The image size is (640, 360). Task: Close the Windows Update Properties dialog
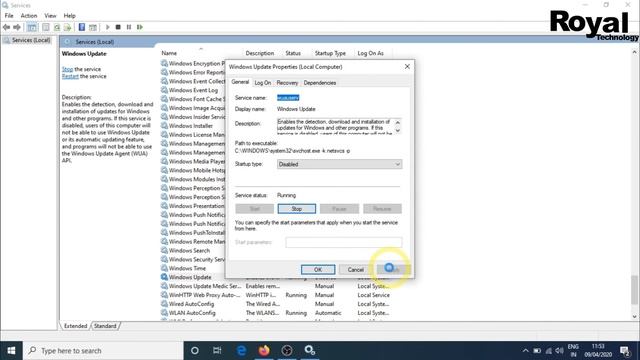coord(407,67)
